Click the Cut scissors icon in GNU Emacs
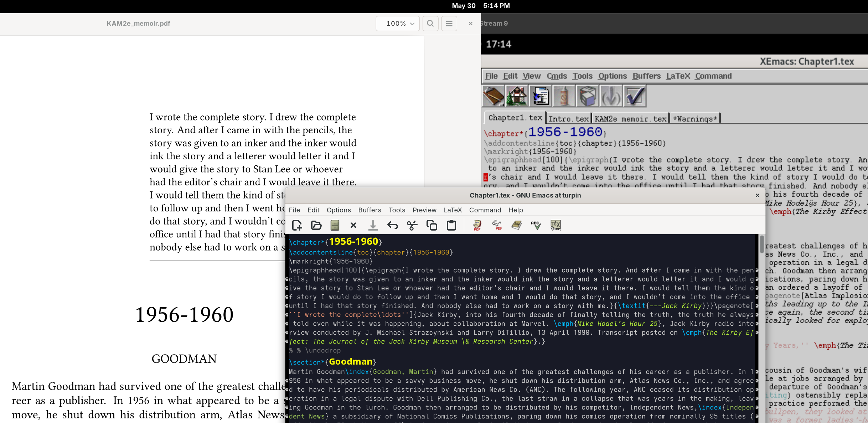Image resolution: width=868 pixels, height=423 pixels. click(x=412, y=225)
